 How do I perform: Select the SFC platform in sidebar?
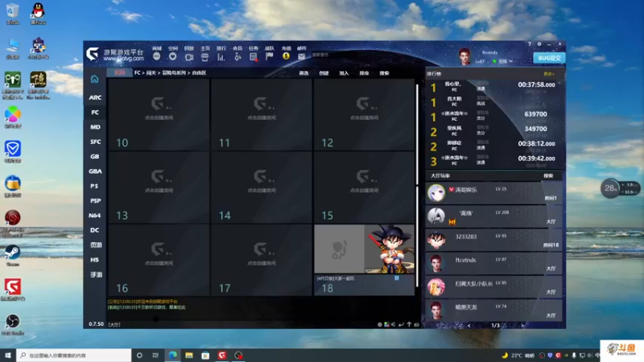click(x=95, y=142)
